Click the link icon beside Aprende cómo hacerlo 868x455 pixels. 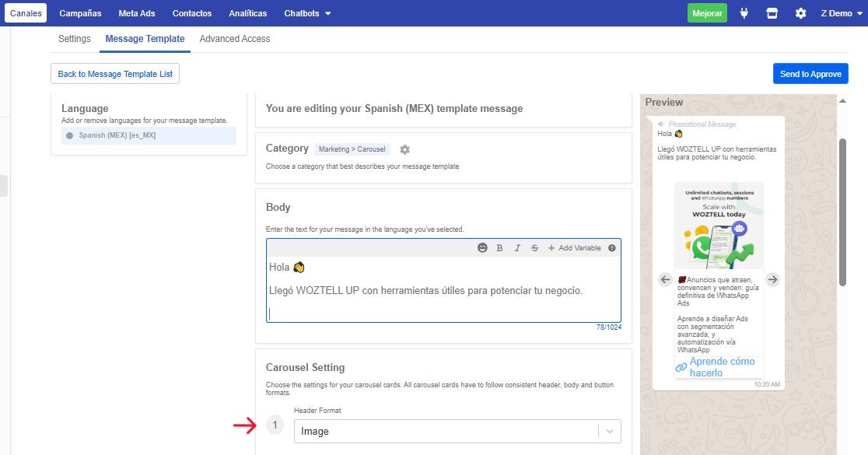coord(681,368)
